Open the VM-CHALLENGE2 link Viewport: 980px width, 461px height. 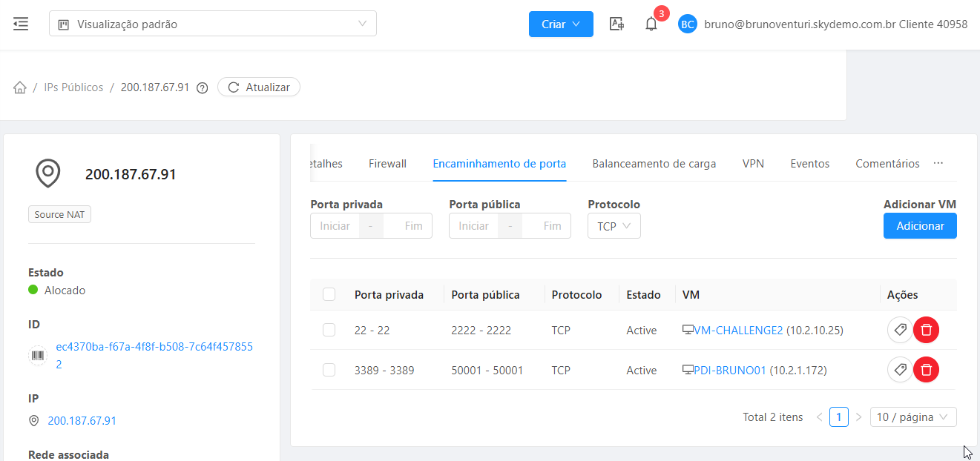(737, 330)
